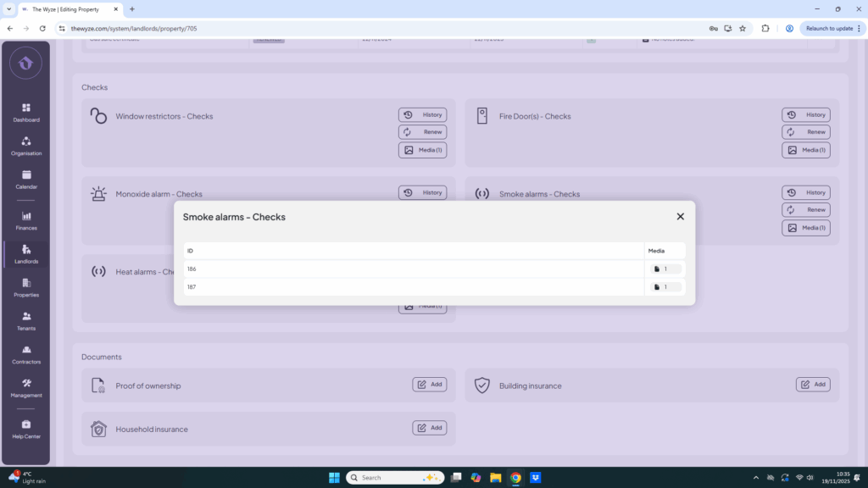Add Building insurance document
The height and width of the screenshot is (488, 868).
813,385
